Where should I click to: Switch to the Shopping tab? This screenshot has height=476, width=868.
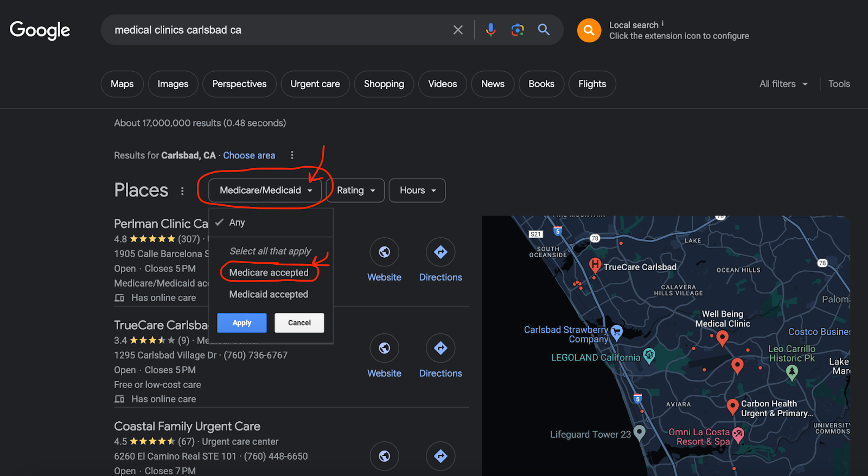coord(384,84)
